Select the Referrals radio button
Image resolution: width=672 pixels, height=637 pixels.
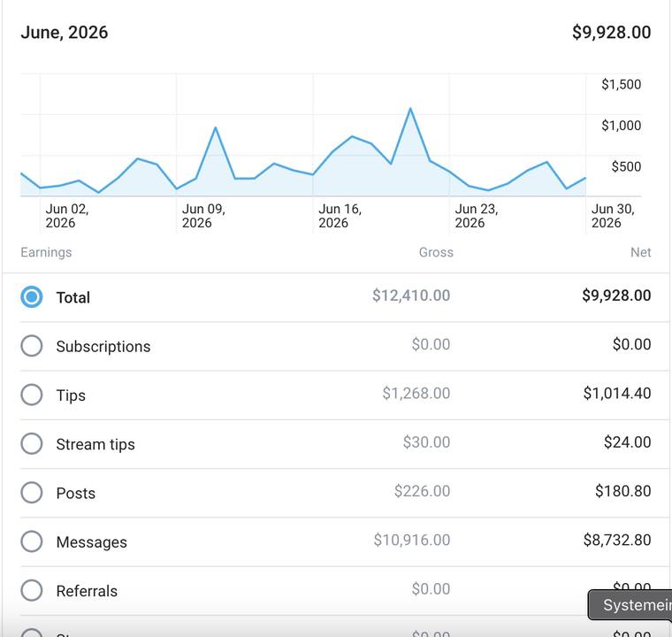32,590
